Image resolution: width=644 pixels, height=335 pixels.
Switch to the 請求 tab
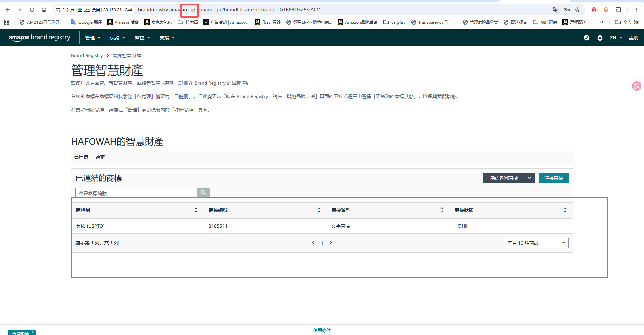point(100,157)
